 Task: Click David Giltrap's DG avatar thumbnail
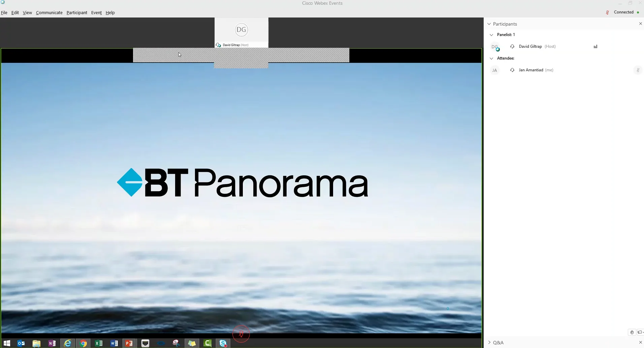[241, 30]
